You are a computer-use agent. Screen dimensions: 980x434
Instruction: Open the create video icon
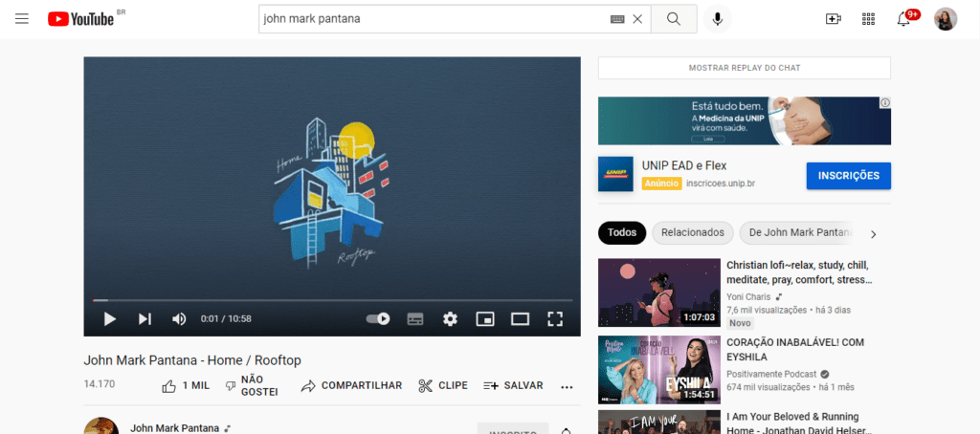pyautogui.click(x=834, y=19)
